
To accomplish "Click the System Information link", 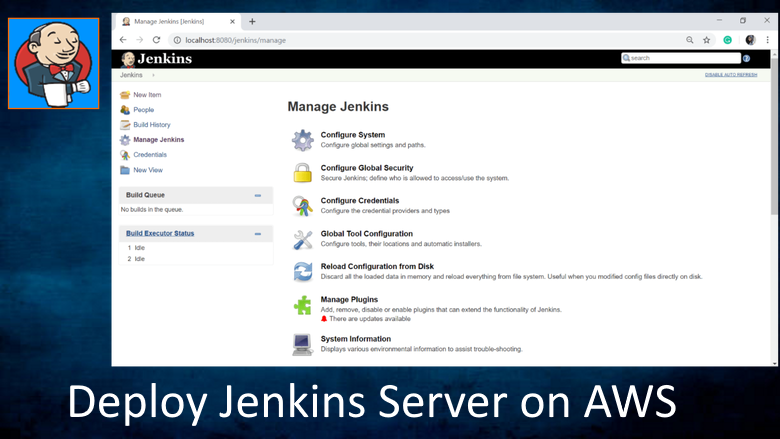I will (356, 339).
